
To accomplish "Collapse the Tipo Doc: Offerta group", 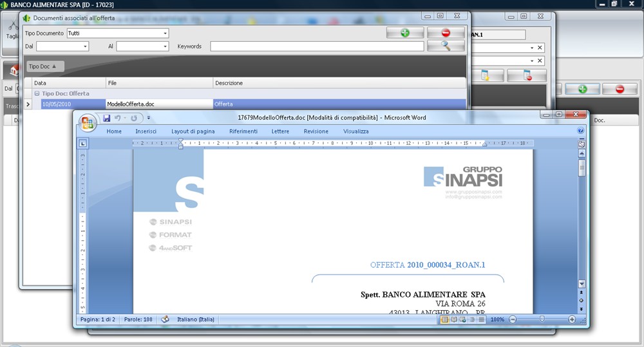I will point(37,93).
